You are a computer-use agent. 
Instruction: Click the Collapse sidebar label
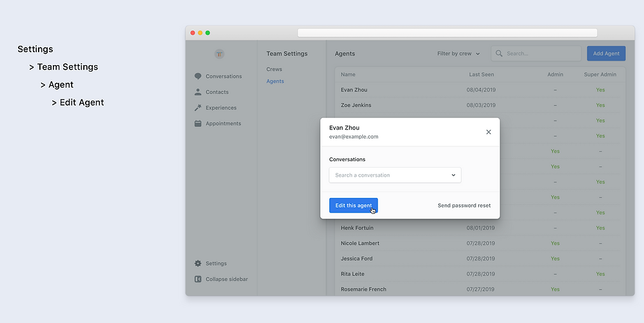coord(227,279)
